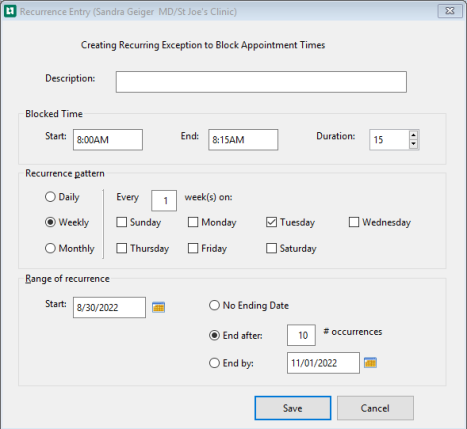Increase Duration with the up spinner arrow
The height and width of the screenshot is (429, 467).
point(413,135)
